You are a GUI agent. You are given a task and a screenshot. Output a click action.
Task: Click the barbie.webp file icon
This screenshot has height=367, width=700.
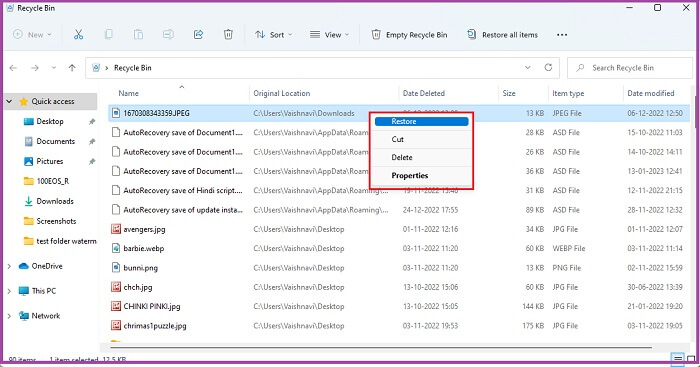[116, 248]
